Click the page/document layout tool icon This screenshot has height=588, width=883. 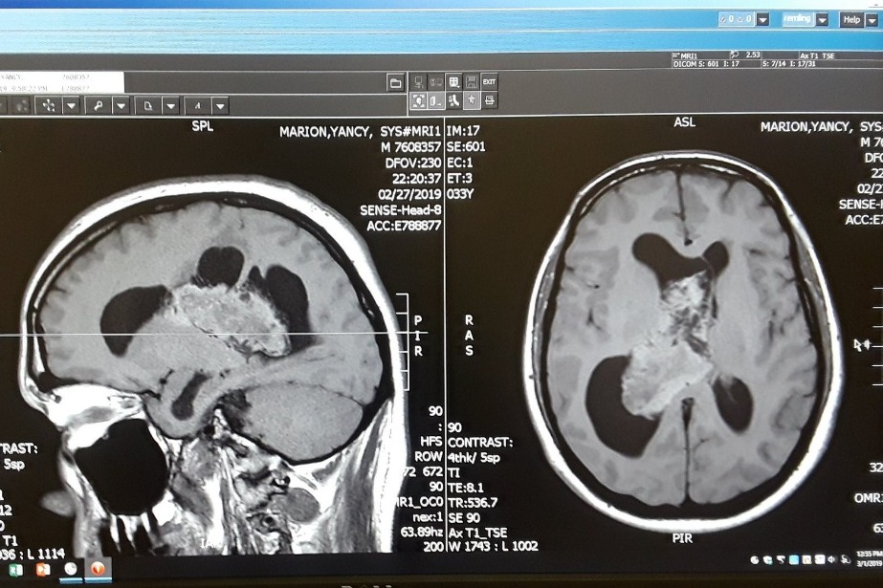[x=148, y=106]
